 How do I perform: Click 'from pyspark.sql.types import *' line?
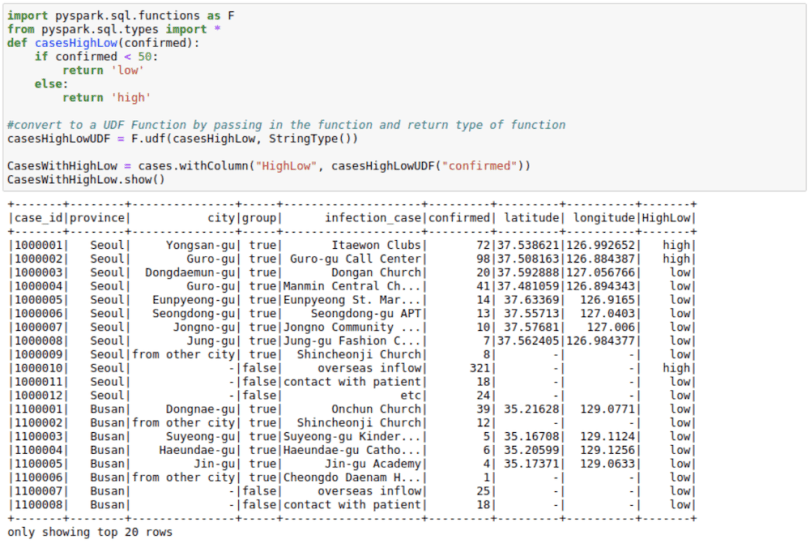click(x=114, y=29)
